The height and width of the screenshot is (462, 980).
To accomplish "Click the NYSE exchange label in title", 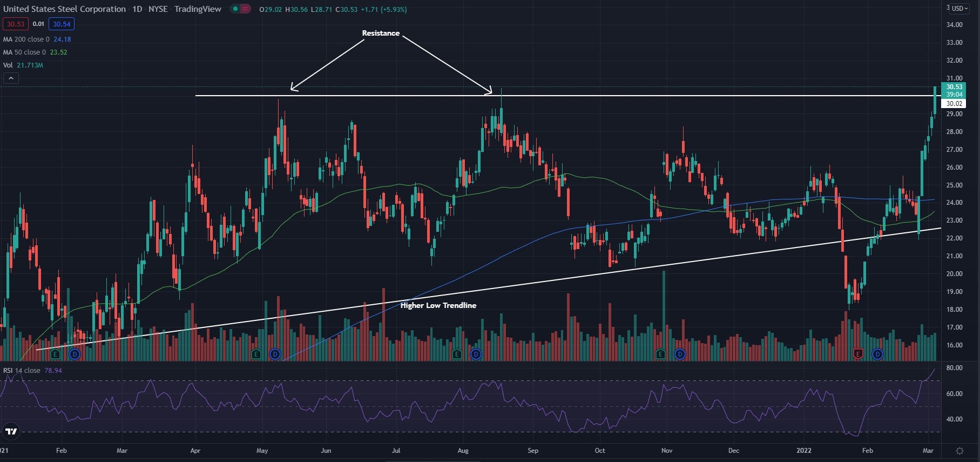I will pos(159,9).
